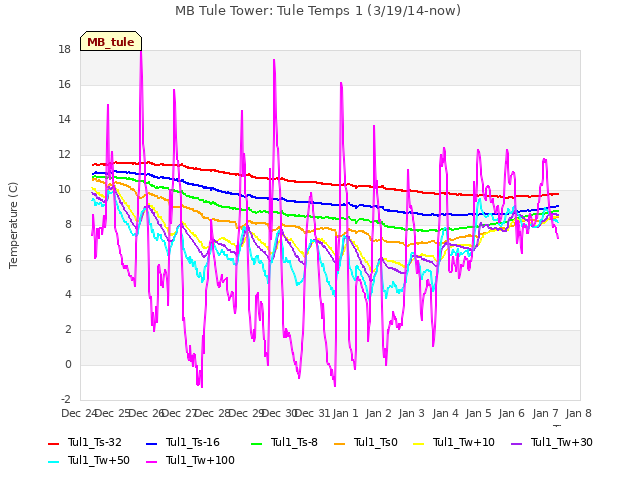Click the Jan 3 x-axis tick label
The height and width of the screenshot is (480, 640).
coord(411,414)
